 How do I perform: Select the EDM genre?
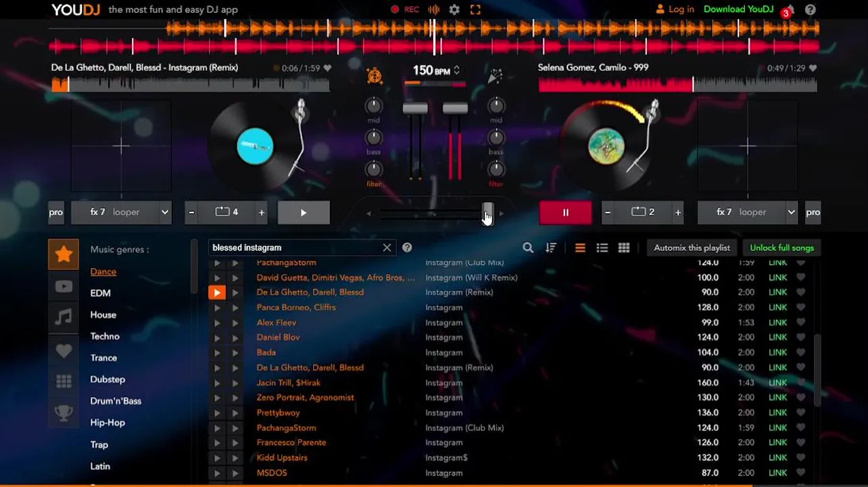click(x=100, y=293)
